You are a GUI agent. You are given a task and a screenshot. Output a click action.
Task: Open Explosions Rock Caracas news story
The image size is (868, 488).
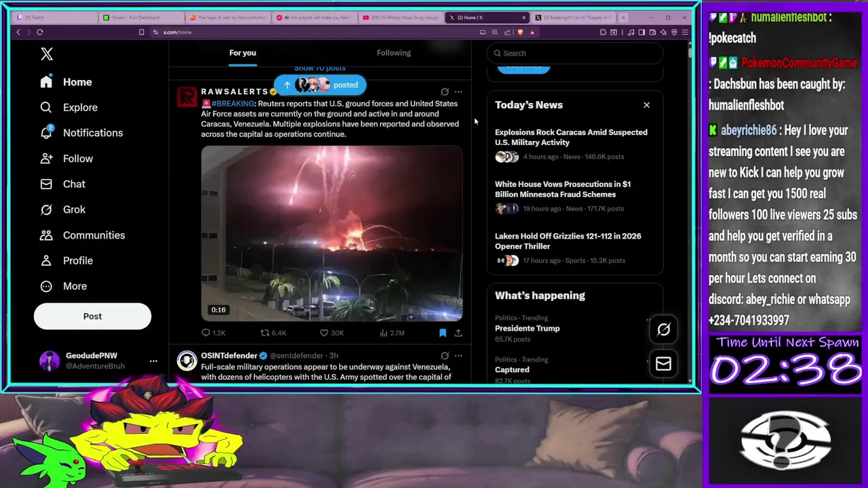tap(574, 144)
